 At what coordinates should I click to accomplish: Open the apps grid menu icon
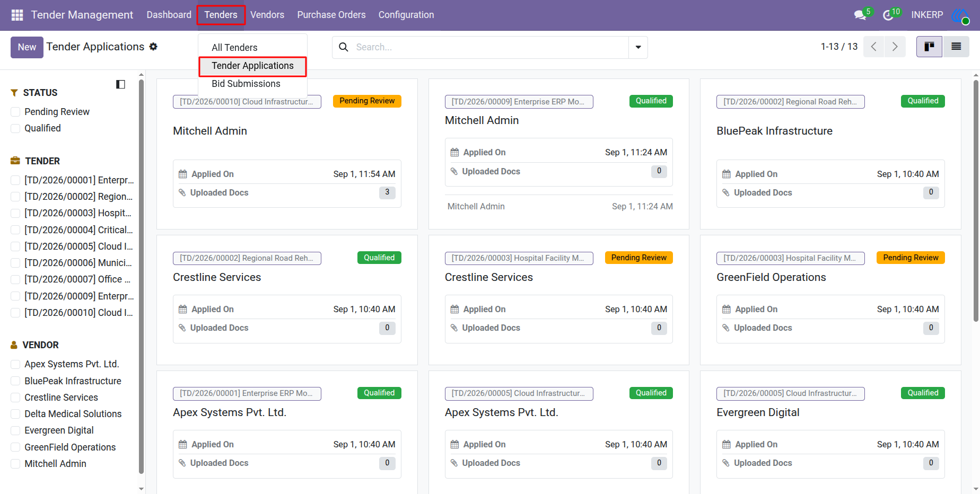tap(17, 15)
